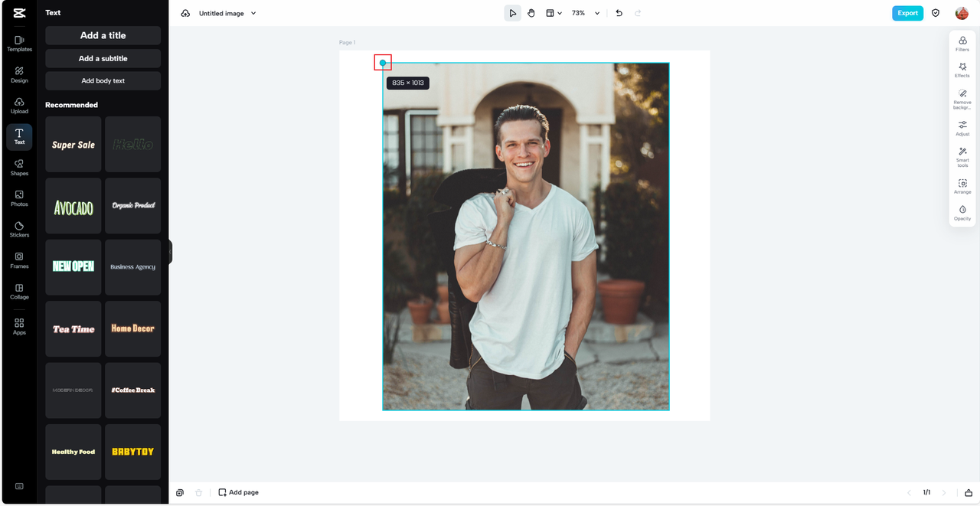Screen dimensions: 980x506
Task: Open the layers panel icon at bottom right
Action: pyautogui.click(x=969, y=492)
